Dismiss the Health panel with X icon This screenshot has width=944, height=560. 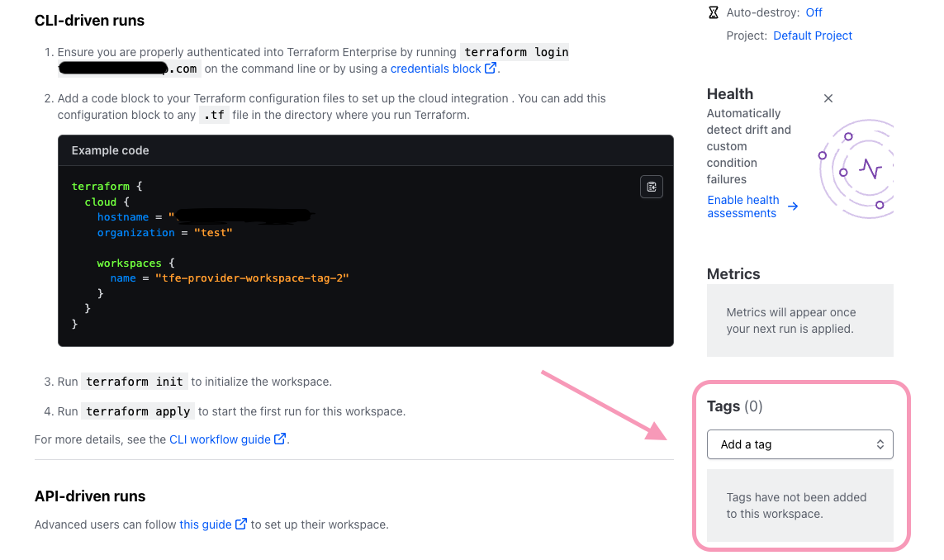(x=828, y=98)
